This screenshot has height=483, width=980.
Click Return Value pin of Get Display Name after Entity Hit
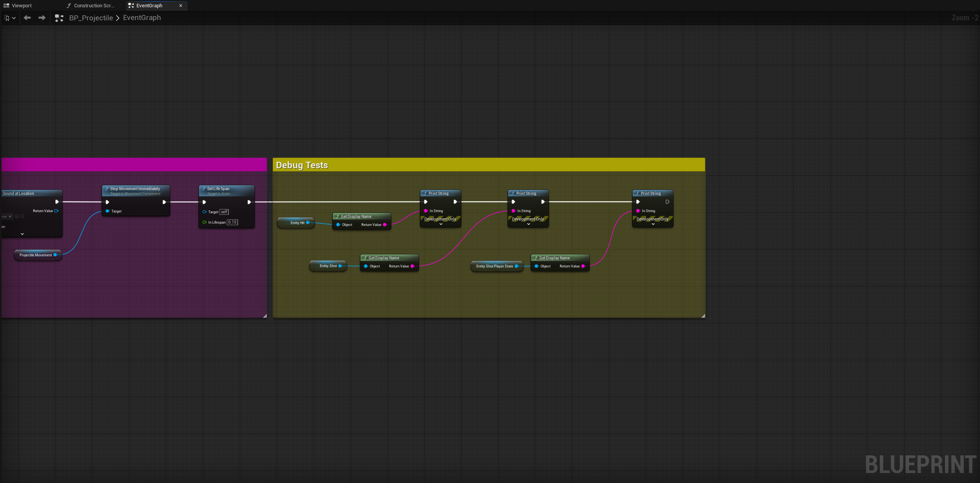click(384, 225)
